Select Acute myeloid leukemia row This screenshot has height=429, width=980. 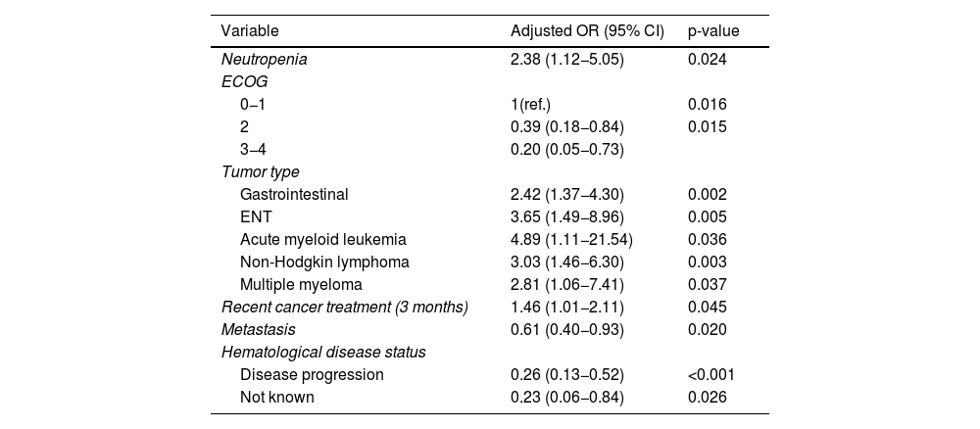tap(489, 240)
